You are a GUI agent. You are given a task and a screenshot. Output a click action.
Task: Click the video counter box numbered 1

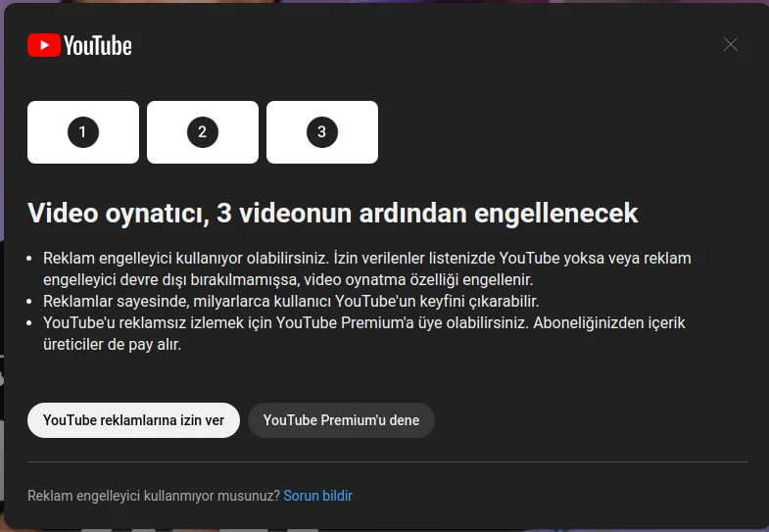click(83, 132)
